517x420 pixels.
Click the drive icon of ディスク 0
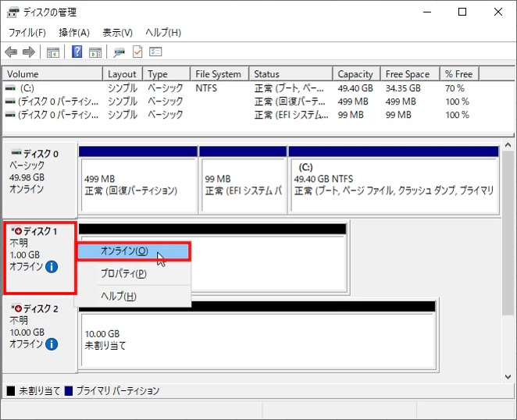(x=16, y=153)
